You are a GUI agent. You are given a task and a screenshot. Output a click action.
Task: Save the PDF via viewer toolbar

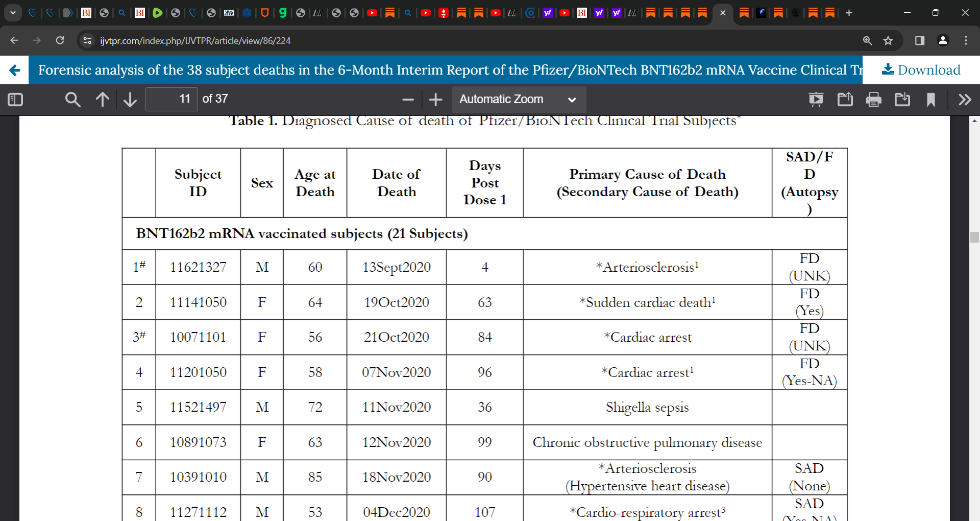[x=902, y=100]
